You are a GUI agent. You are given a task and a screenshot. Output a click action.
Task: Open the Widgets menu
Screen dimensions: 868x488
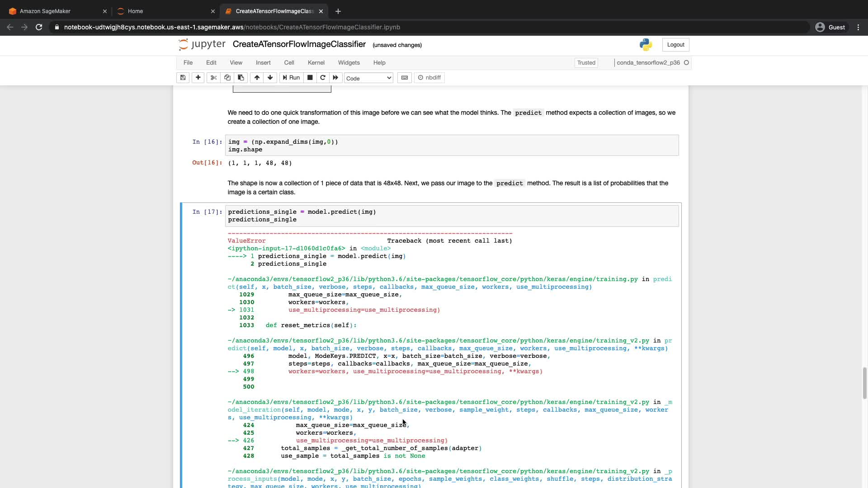click(x=349, y=63)
